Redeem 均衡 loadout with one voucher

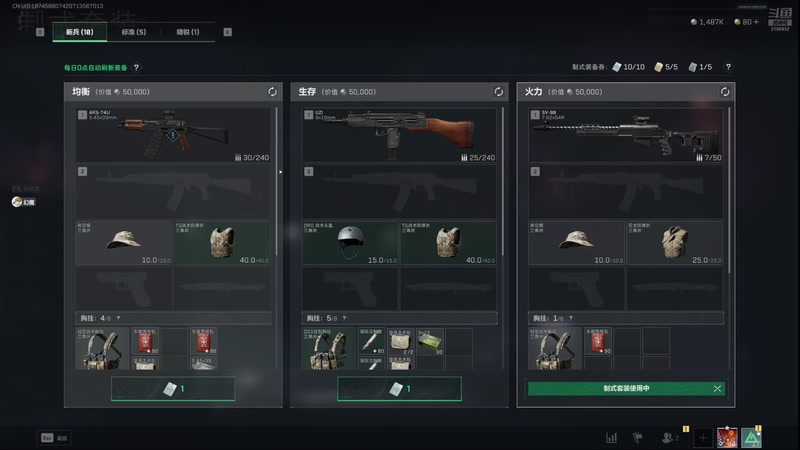click(173, 389)
